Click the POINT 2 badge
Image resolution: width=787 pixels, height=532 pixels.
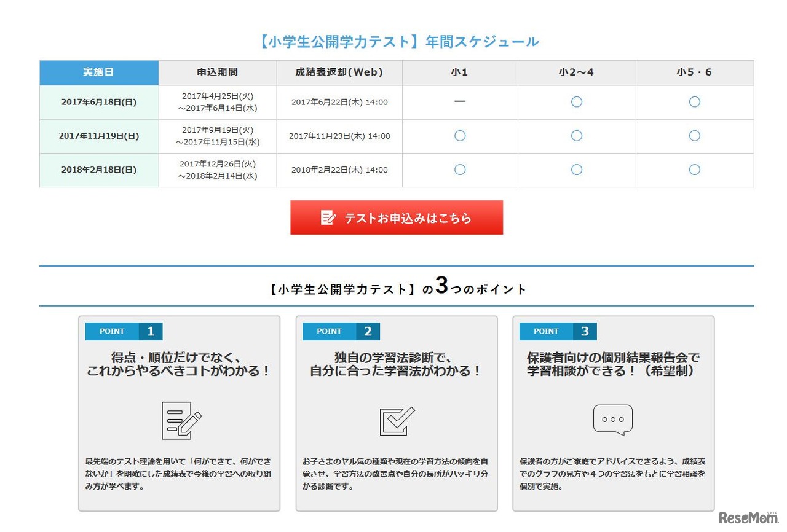(341, 331)
